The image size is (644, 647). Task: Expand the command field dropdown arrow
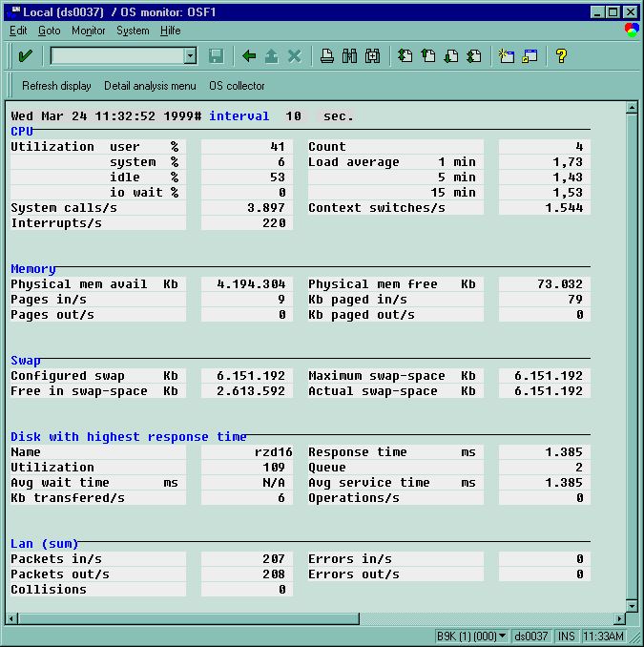click(190, 56)
